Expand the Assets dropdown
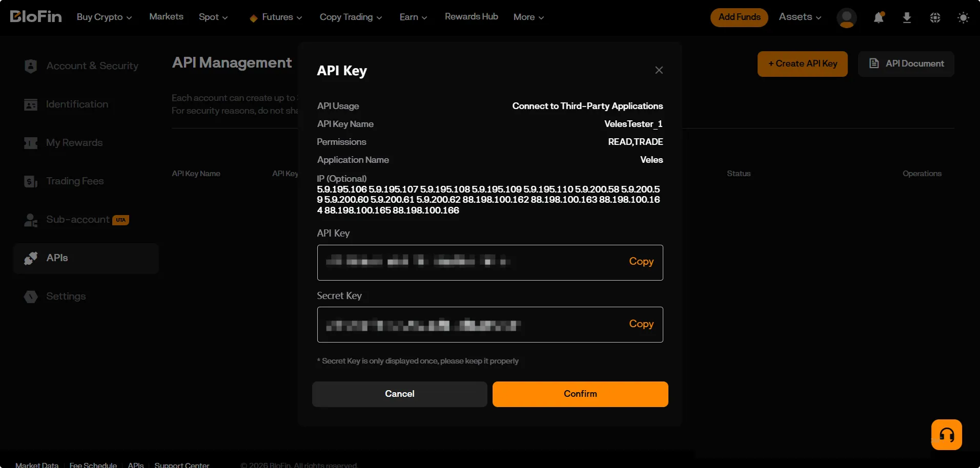 coord(800,17)
